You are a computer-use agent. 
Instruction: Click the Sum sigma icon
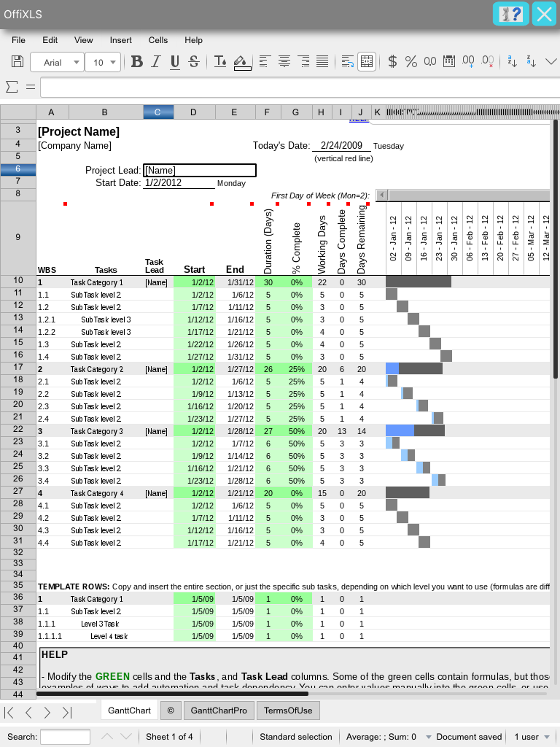pos(11,87)
